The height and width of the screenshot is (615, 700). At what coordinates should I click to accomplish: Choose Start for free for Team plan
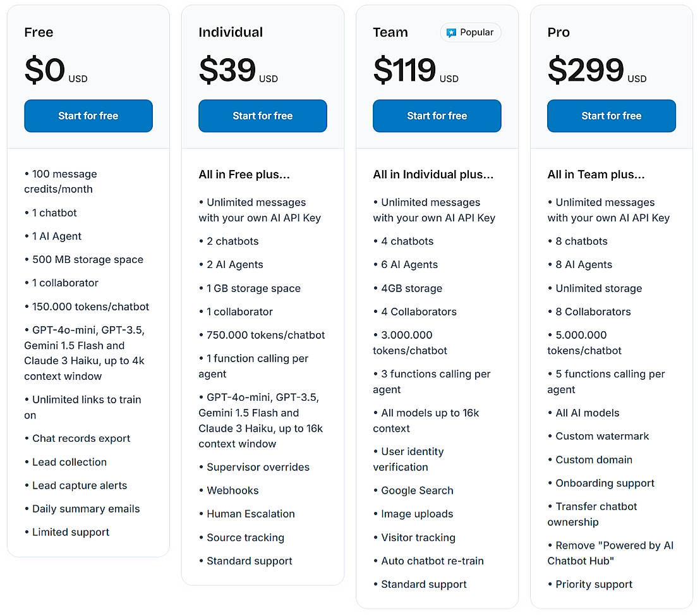437,116
